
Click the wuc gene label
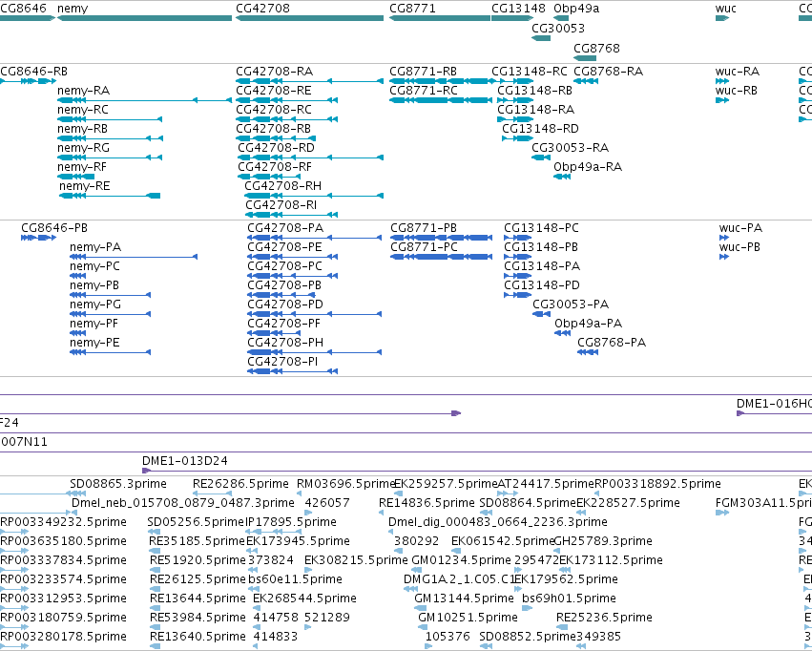click(x=725, y=9)
